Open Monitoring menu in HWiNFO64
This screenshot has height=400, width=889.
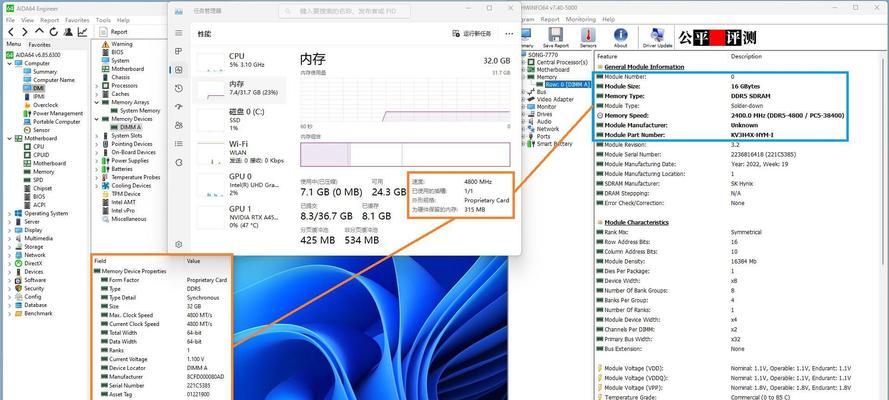pyautogui.click(x=581, y=19)
